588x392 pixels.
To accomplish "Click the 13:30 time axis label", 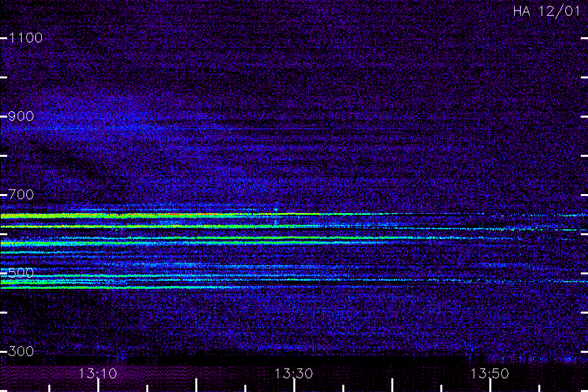I will click(x=293, y=374).
